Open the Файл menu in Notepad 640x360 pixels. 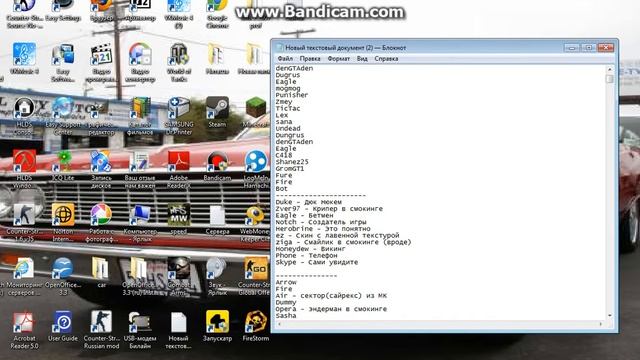[x=285, y=58]
